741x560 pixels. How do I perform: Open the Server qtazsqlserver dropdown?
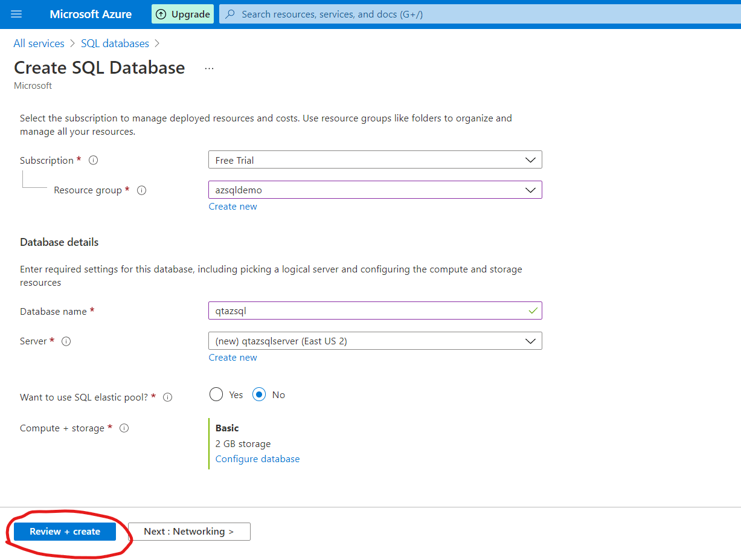point(375,341)
